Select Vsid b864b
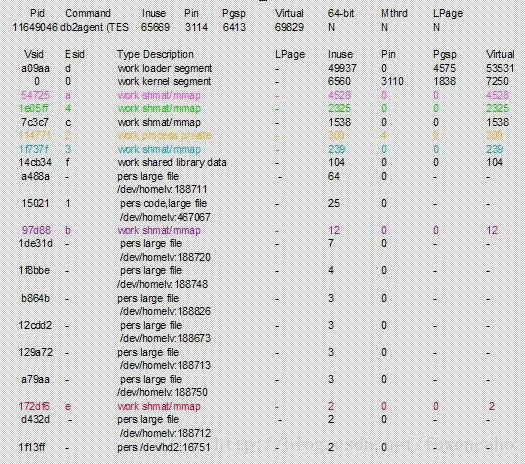The height and width of the screenshot is (464, 525). coord(35,298)
